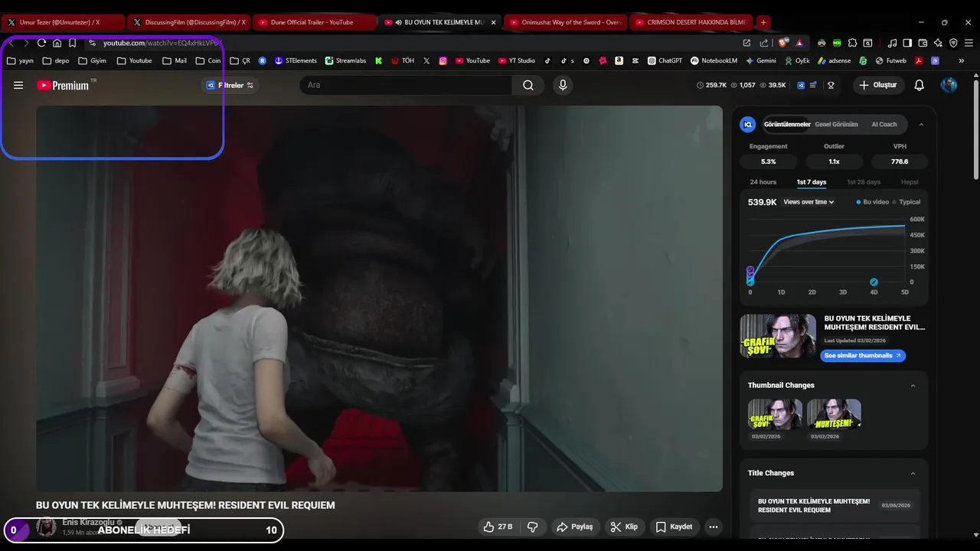Show hidden bookmarks overflow chevron
Screen dimensions: 980x551
(x=962, y=60)
